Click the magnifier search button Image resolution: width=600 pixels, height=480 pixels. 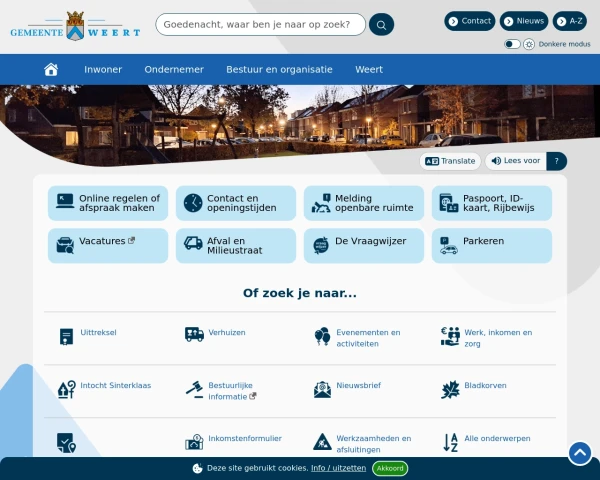click(381, 24)
